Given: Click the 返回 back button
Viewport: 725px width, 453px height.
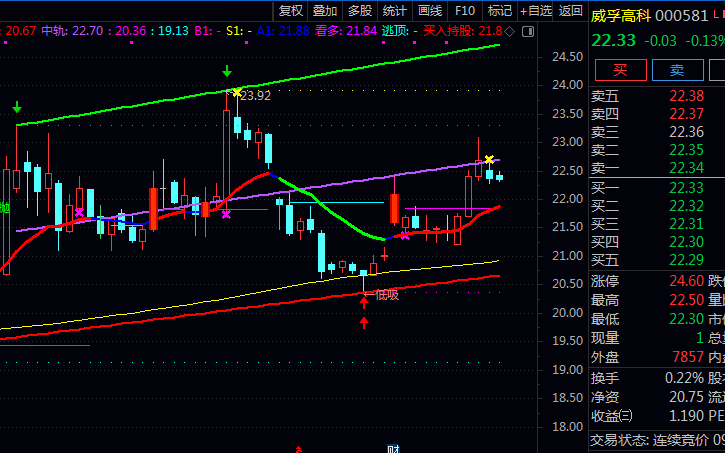Looking at the screenshot, I should (571, 11).
